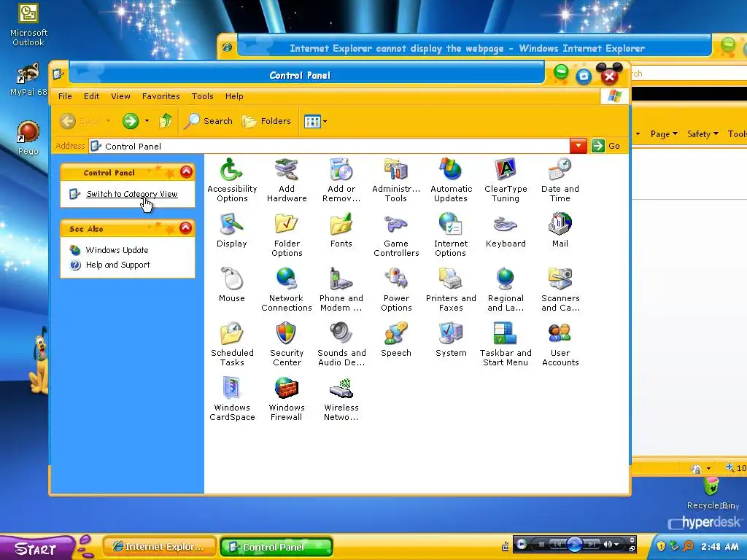This screenshot has height=560, width=747.
Task: Click the Control Panel taskbar button
Action: [x=276, y=547]
